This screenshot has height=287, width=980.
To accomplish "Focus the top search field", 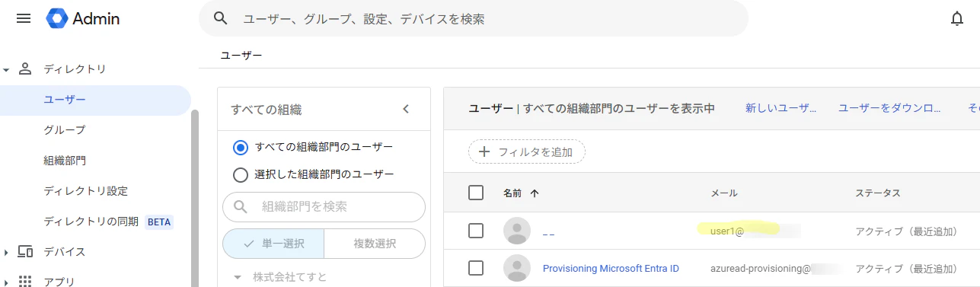I will click(474, 18).
